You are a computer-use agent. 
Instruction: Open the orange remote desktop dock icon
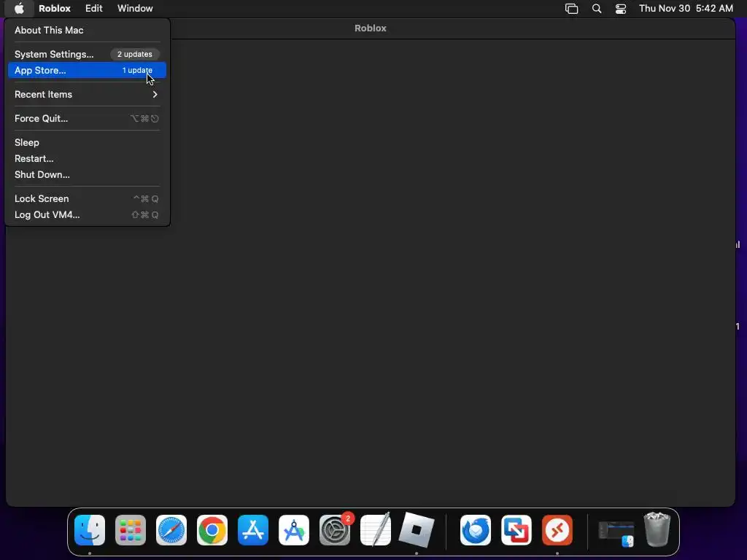[557, 530]
